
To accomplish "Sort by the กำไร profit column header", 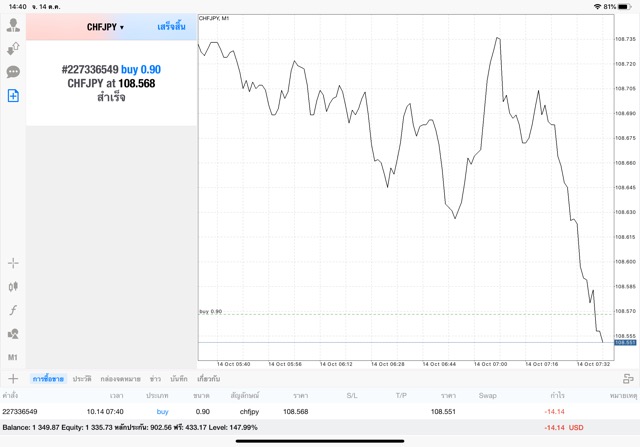I will click(x=557, y=395).
